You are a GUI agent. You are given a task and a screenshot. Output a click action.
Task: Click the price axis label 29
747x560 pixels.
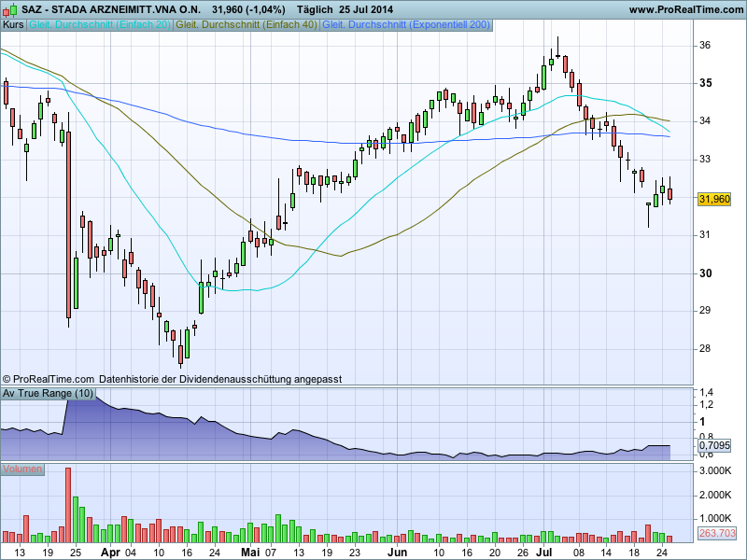pyautogui.click(x=705, y=311)
